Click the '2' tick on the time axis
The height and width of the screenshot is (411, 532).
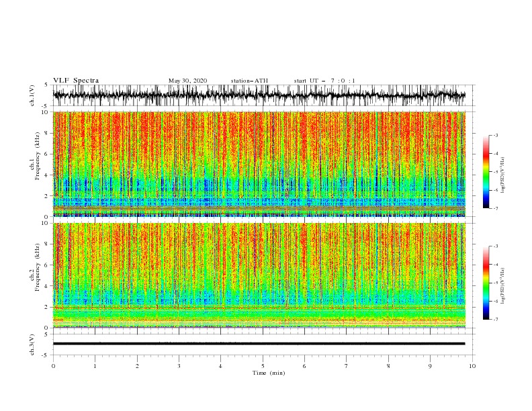coord(137,366)
